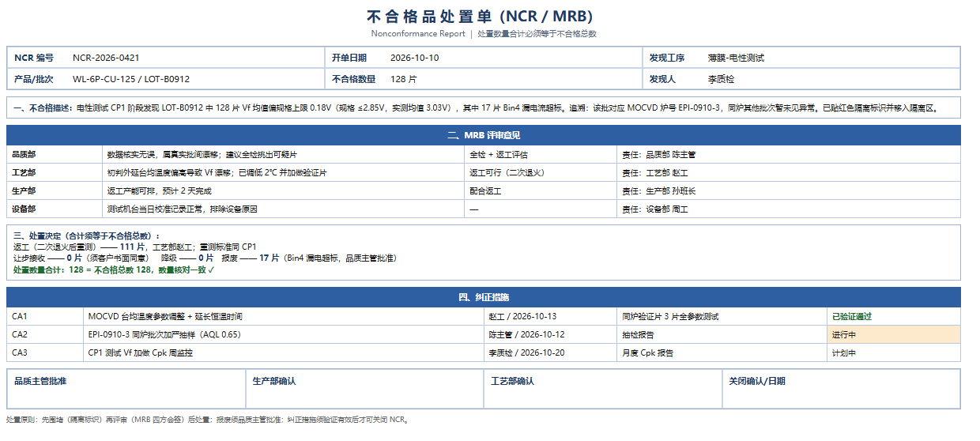This screenshot has height=441, width=980.
Task: Click the 三、处置决定 heading
Action: click(x=86, y=236)
